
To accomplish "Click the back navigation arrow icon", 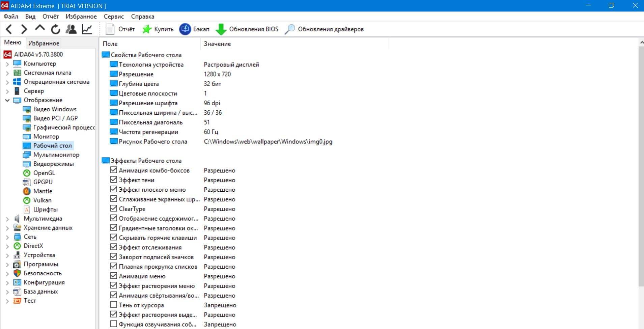I will click(x=9, y=29).
